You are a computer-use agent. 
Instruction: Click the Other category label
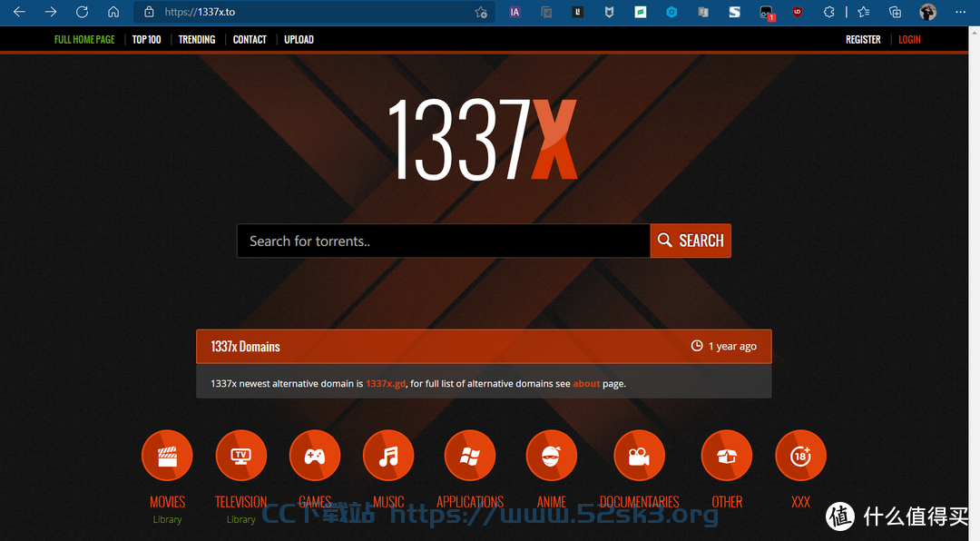727,502
